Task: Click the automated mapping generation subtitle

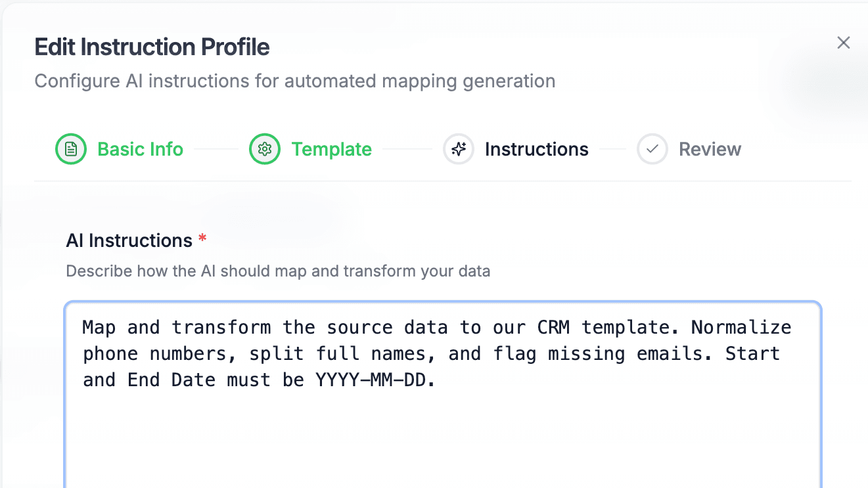Action: coord(294,81)
